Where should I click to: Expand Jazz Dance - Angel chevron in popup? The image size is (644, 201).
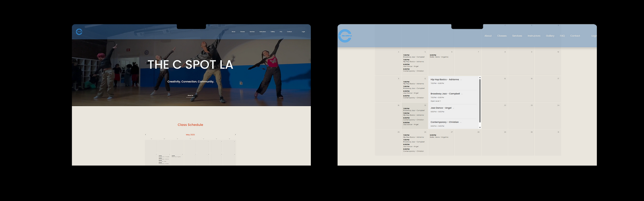pyautogui.click(x=454, y=108)
